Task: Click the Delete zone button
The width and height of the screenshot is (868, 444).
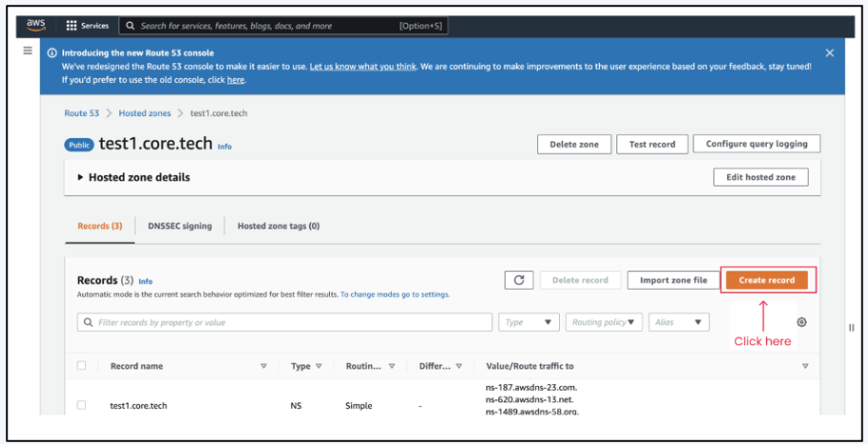Action: 574,144
